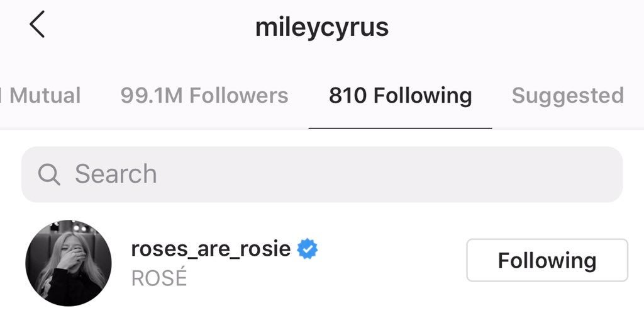This screenshot has height=325, width=644.
Task: Open ROSÉ's black-and-white profile picture
Action: (x=68, y=263)
